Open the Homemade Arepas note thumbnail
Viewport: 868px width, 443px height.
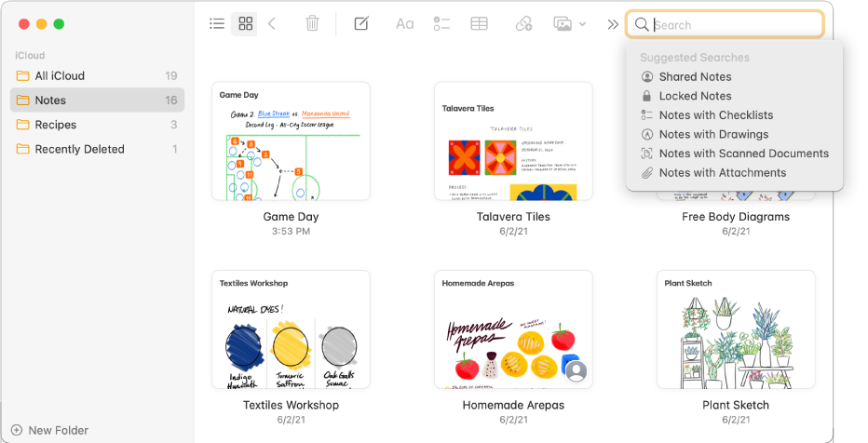[x=513, y=329]
